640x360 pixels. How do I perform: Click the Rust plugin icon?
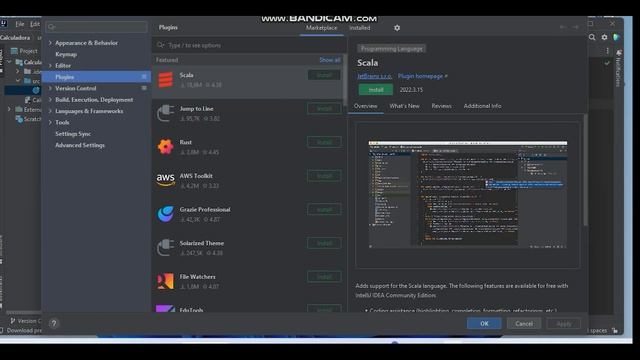coord(165,147)
